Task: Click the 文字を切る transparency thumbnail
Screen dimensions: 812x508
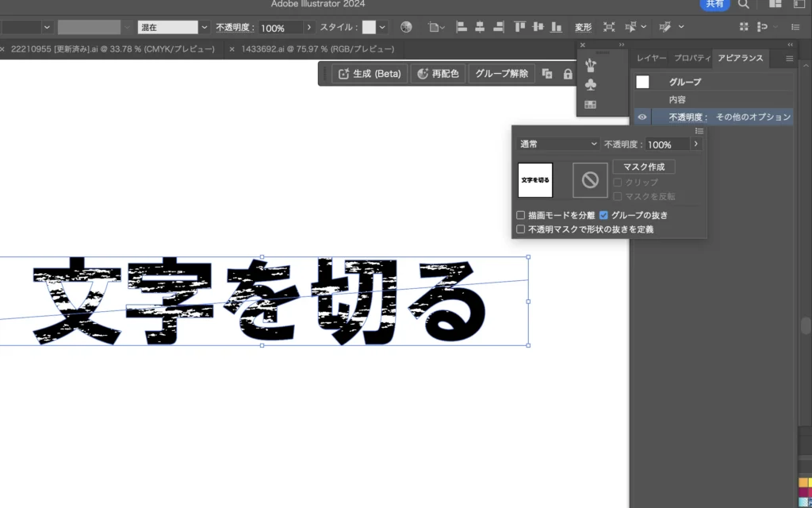Action: (535, 180)
